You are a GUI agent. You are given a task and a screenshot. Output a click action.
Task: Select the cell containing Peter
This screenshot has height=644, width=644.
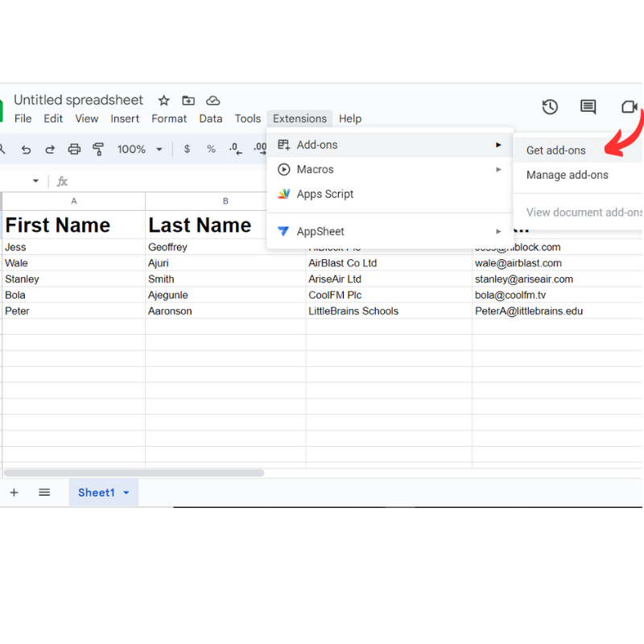(x=74, y=312)
